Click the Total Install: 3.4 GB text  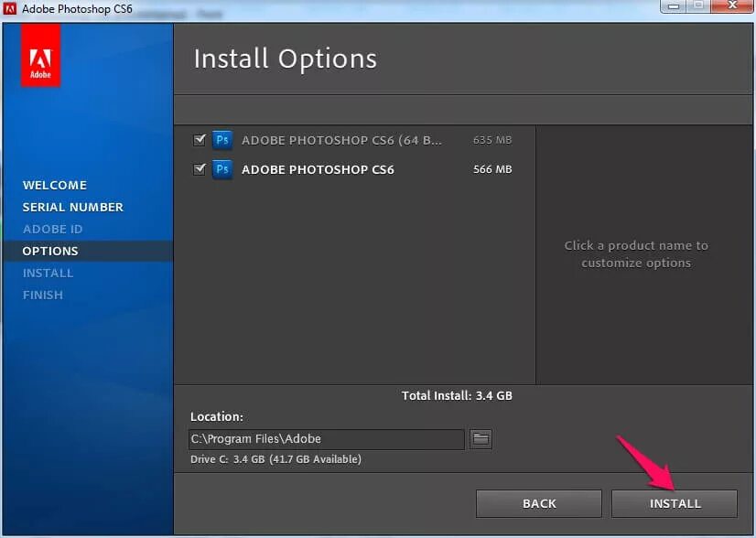click(457, 396)
